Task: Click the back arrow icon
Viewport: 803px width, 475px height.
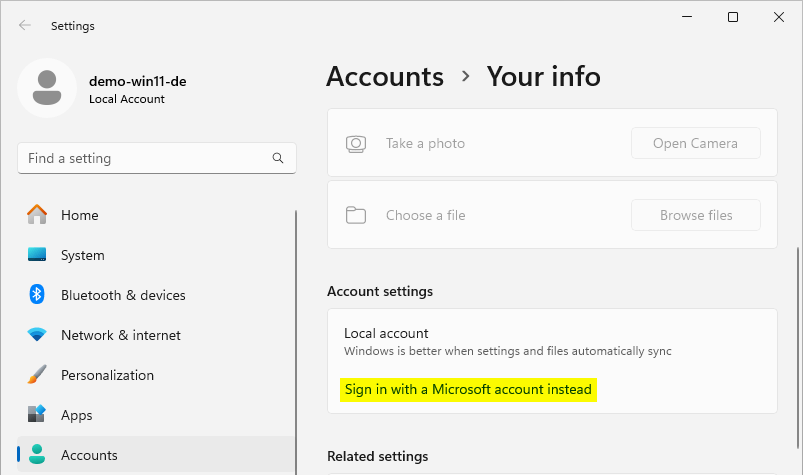Action: (x=25, y=25)
